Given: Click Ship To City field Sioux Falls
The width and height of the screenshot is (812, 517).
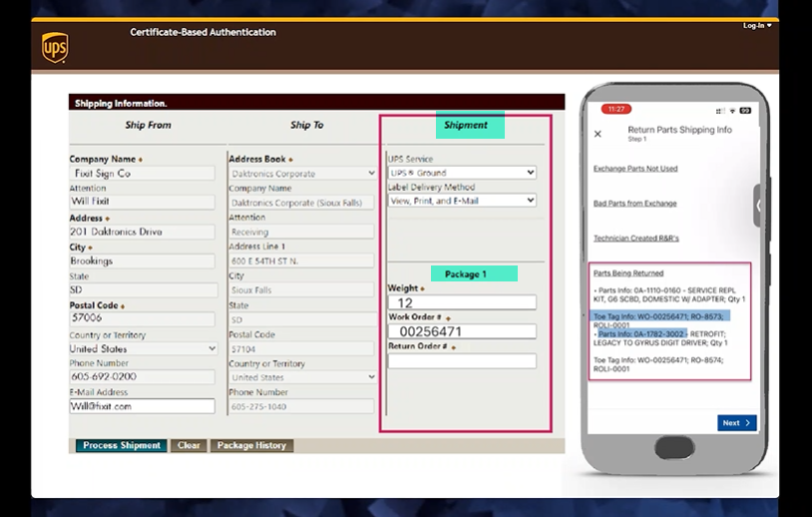Looking at the screenshot, I should pyautogui.click(x=301, y=290).
